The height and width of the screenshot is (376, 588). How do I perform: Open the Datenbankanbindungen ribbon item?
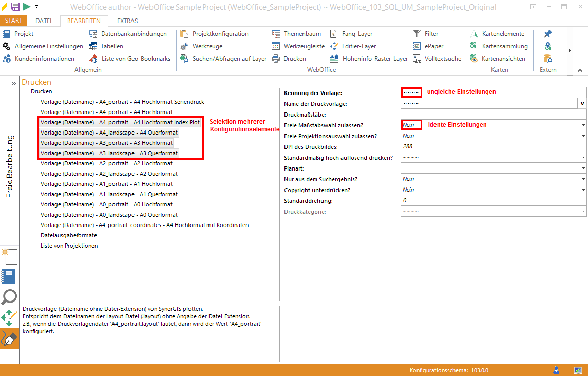pos(128,34)
